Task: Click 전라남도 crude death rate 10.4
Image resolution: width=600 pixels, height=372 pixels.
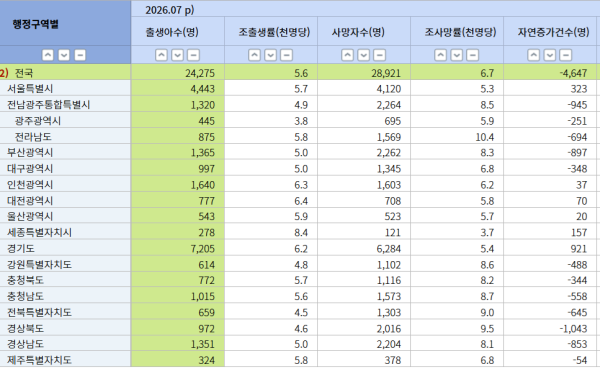Action: click(484, 137)
